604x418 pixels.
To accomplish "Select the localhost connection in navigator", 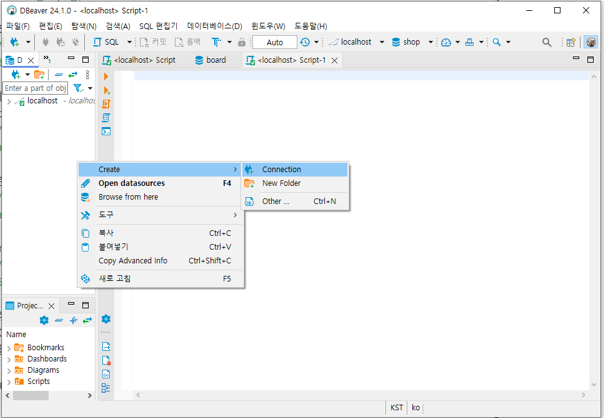I will click(42, 101).
